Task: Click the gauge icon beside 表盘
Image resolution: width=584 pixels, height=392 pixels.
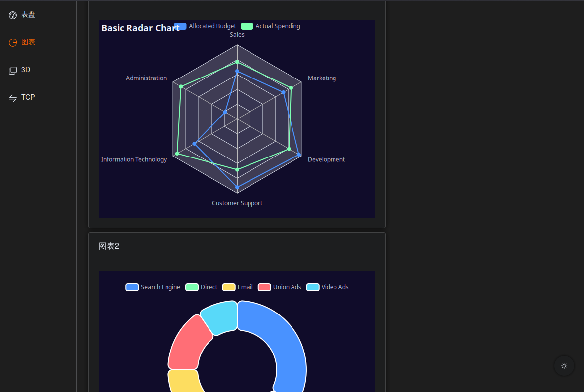Action: pos(13,15)
